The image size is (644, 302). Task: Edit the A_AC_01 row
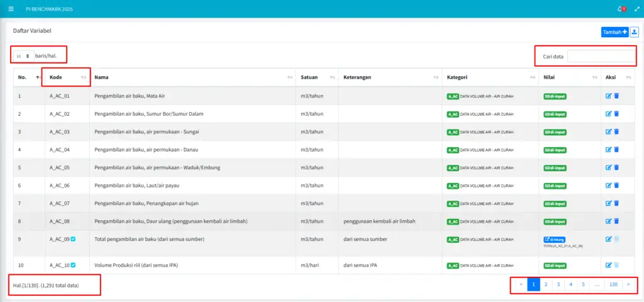(608, 96)
